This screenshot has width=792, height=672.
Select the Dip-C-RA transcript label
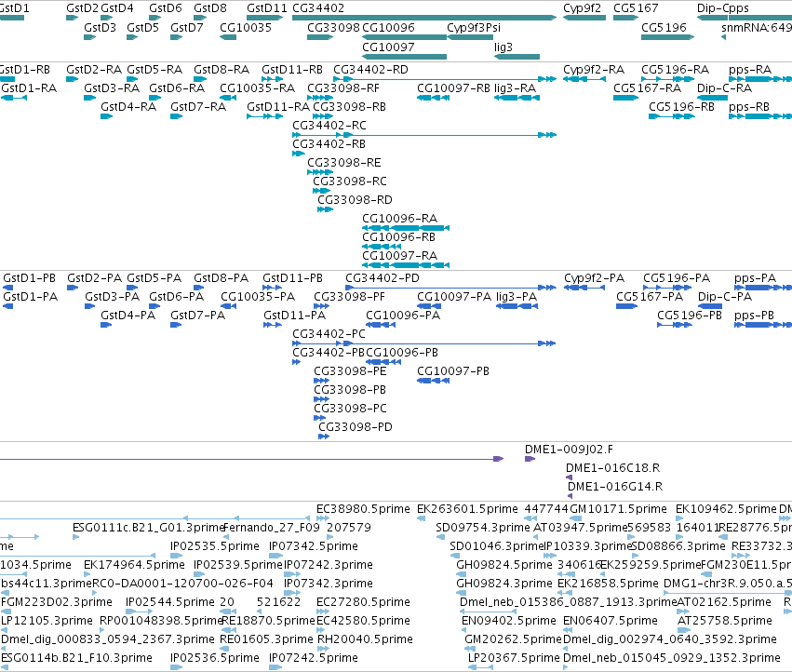(x=724, y=87)
